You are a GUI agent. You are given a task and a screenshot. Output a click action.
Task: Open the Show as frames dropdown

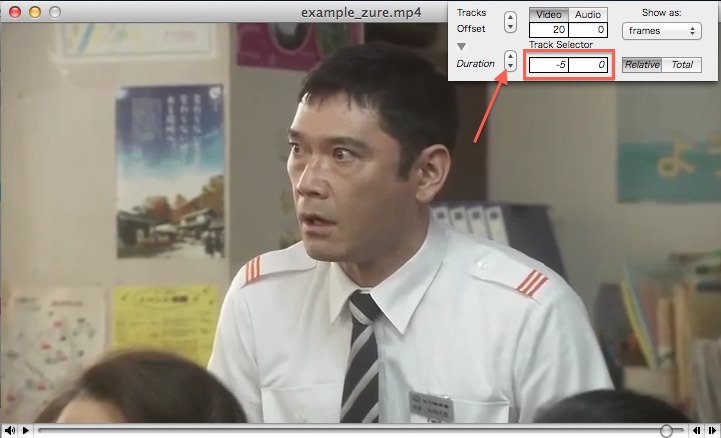point(661,31)
